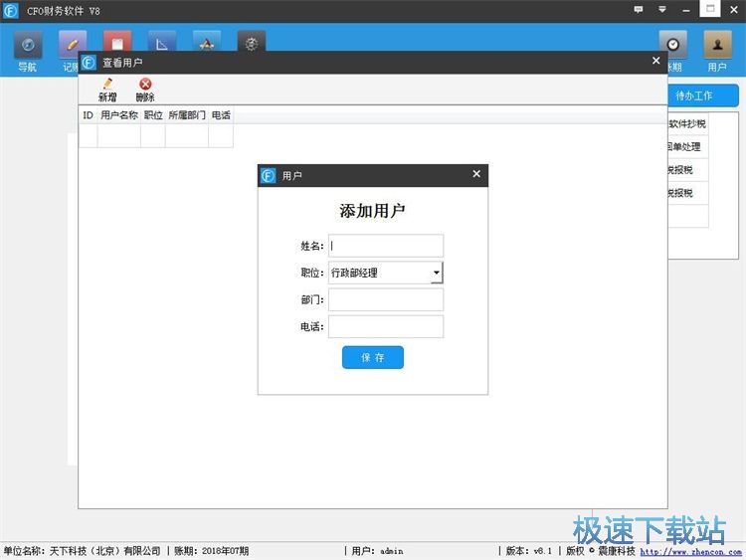Screen dimensions: 746x560
Task: Open the zhencon.com link in status bar
Action: tap(690, 552)
